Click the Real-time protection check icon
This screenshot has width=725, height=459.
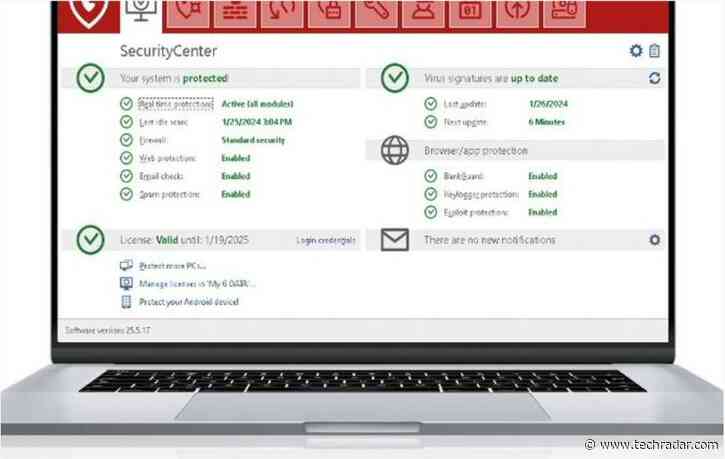pyautogui.click(x=126, y=104)
